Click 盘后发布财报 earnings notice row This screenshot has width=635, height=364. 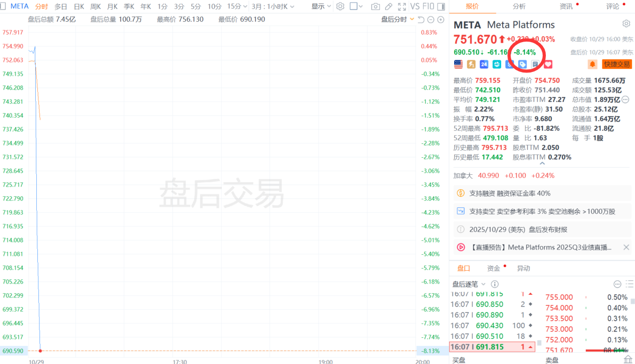(542, 229)
